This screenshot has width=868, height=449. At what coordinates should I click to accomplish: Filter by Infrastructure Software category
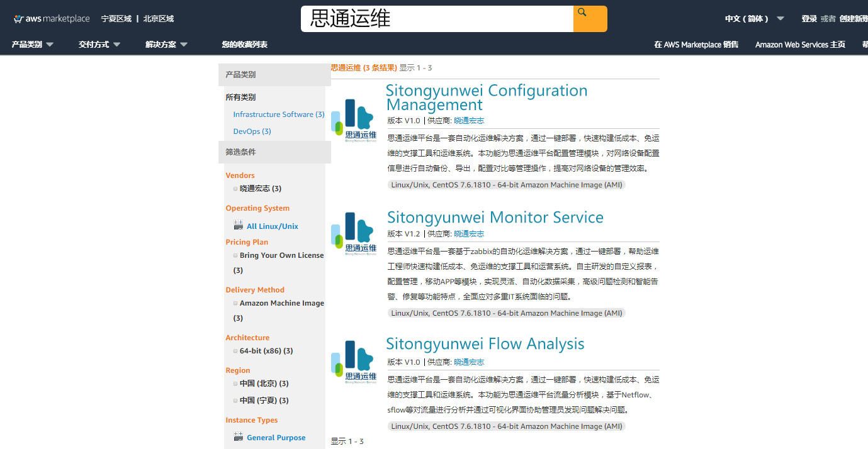[278, 114]
